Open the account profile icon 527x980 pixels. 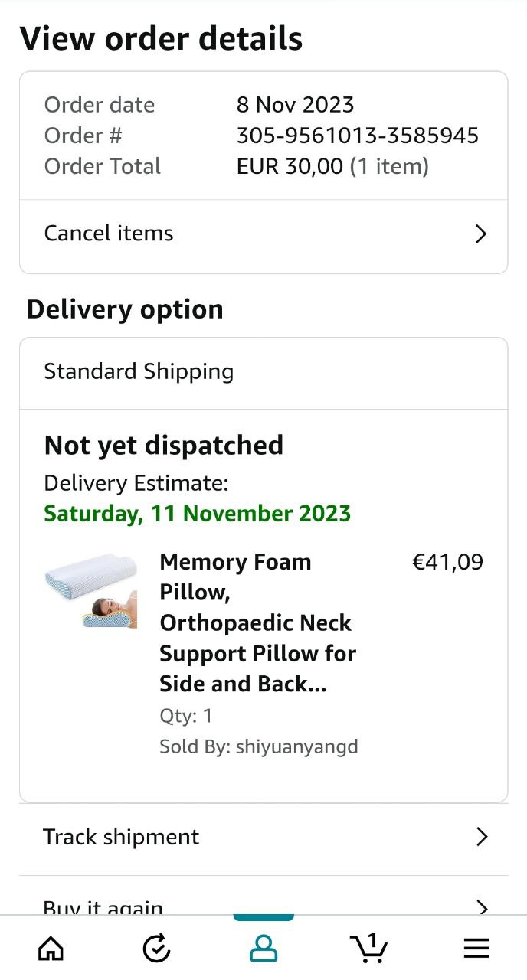(263, 949)
